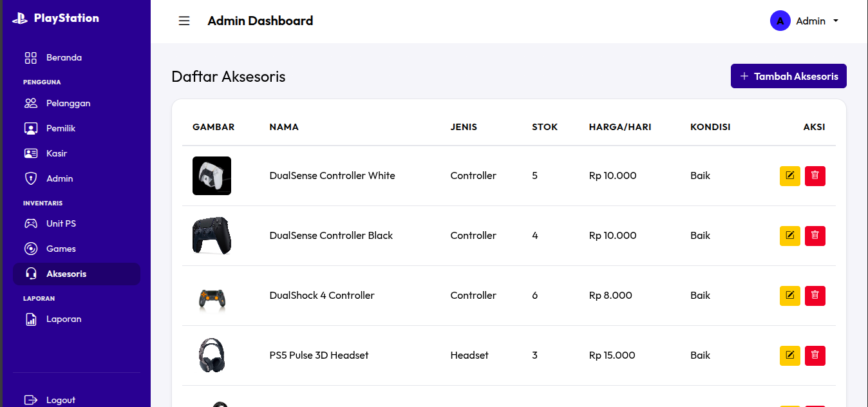
Task: Open the Admin sidebar menu item
Action: click(77, 179)
